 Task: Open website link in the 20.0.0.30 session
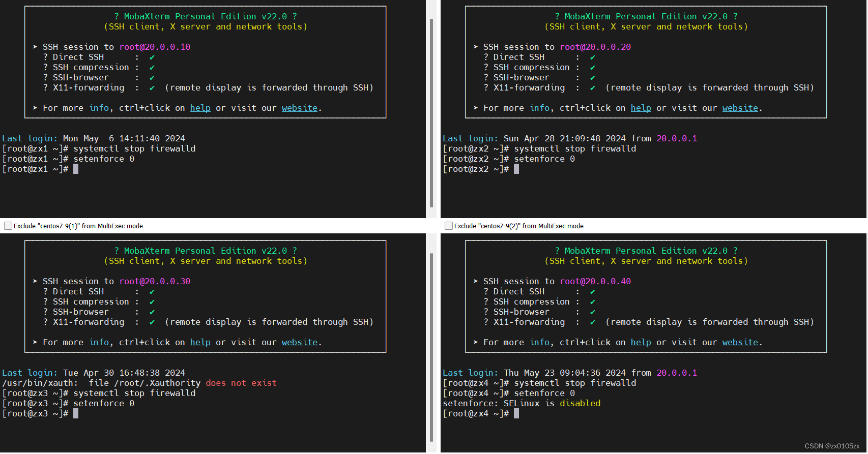300,343
